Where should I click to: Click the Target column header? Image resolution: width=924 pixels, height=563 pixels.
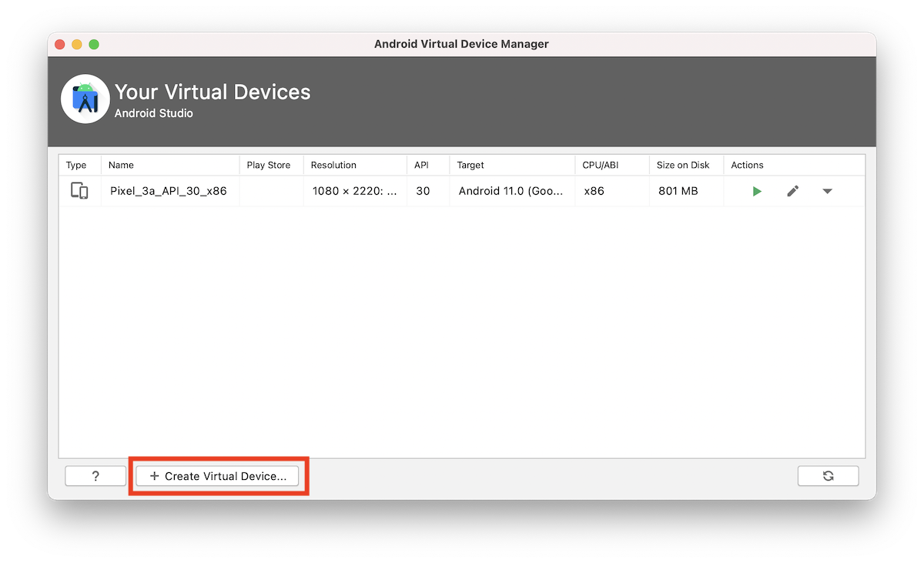pos(512,165)
